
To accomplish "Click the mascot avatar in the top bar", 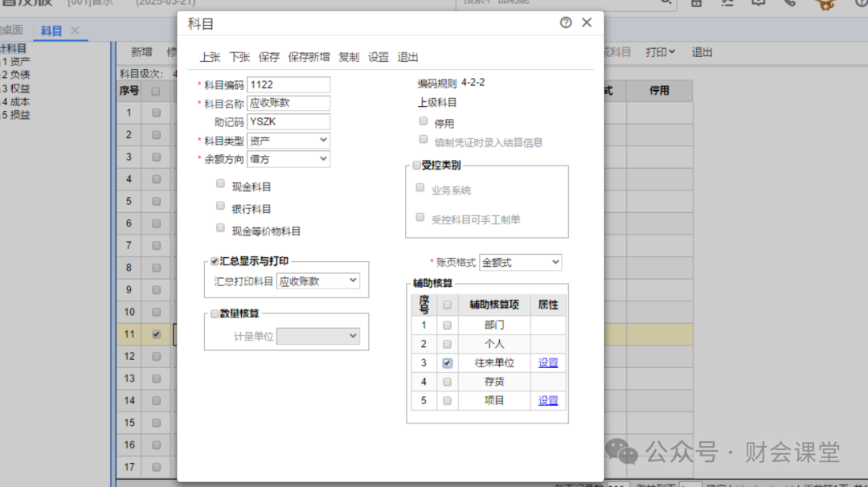I will pos(825,3).
